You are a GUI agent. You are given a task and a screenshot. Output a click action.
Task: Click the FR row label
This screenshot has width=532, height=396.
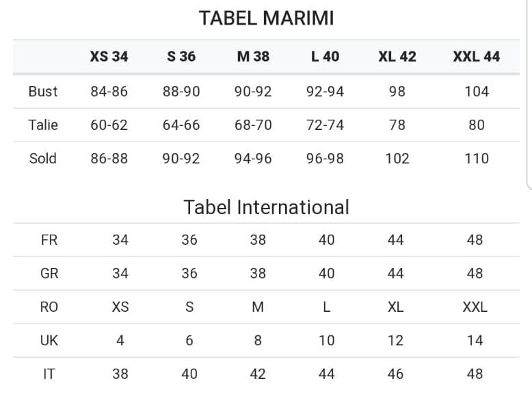pyautogui.click(x=49, y=240)
